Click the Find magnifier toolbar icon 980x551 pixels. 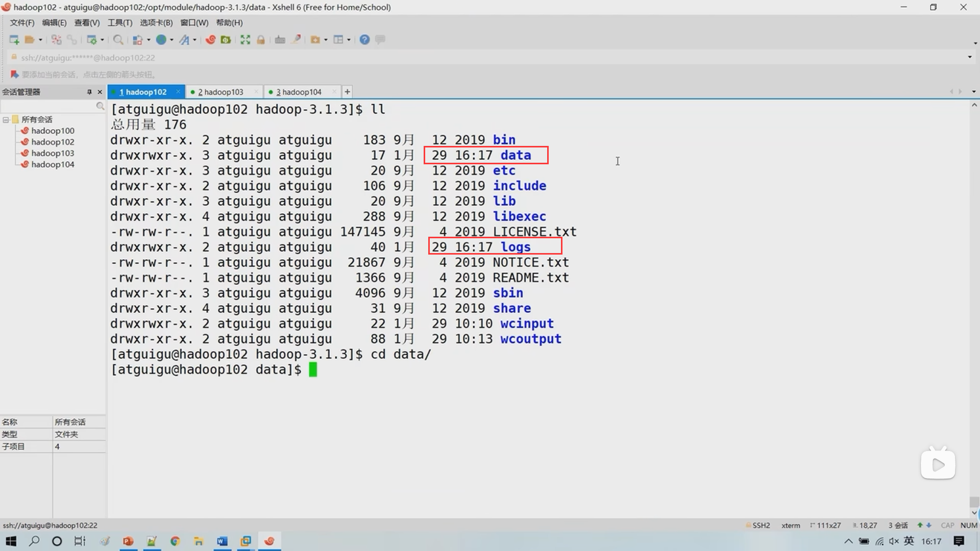click(x=118, y=40)
